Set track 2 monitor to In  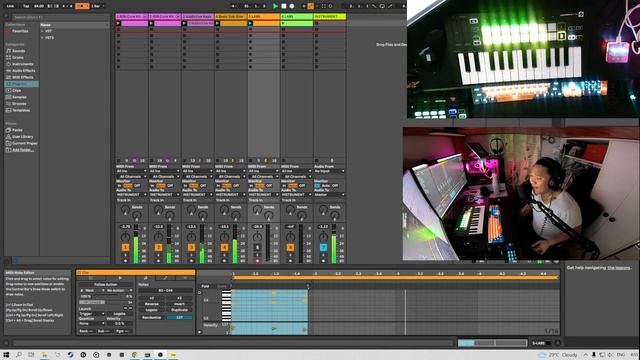[x=152, y=186]
